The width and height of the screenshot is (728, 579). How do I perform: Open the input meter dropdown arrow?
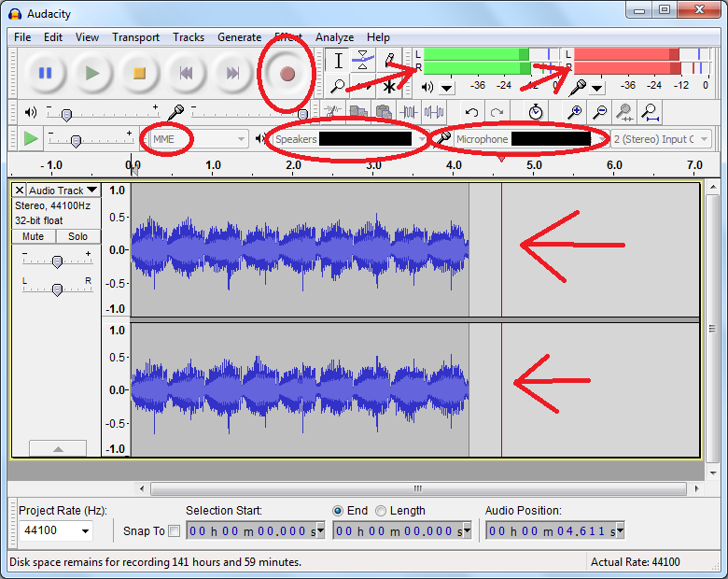(x=597, y=88)
